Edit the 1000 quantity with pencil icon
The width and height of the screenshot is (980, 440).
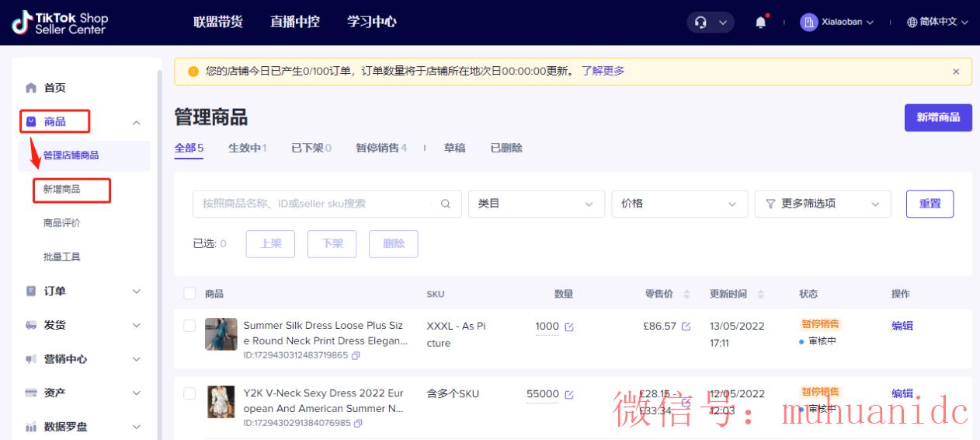click(x=569, y=327)
